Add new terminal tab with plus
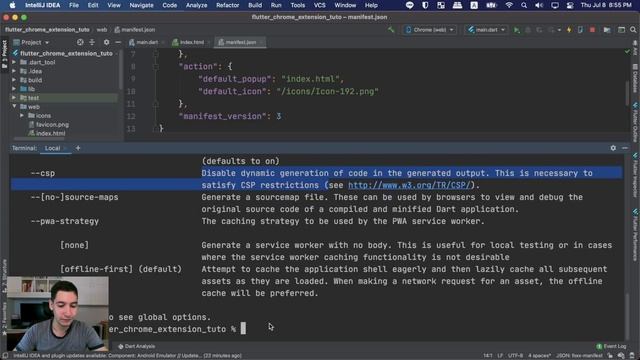This screenshot has height=360, width=640. [x=78, y=148]
